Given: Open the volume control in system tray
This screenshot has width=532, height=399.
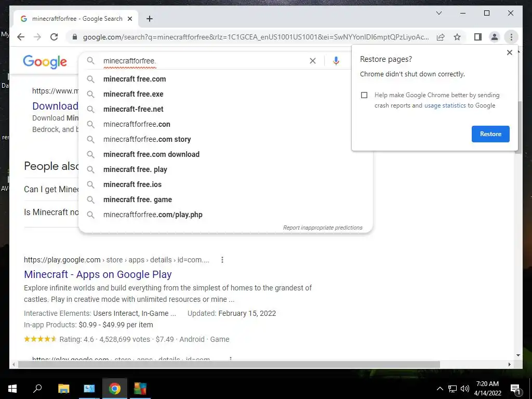Looking at the screenshot, I should (x=465, y=389).
